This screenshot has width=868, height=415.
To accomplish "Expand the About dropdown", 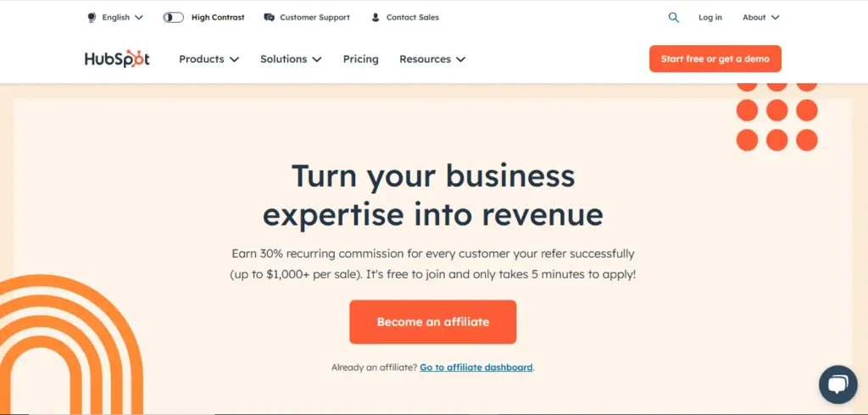I will pyautogui.click(x=760, y=17).
